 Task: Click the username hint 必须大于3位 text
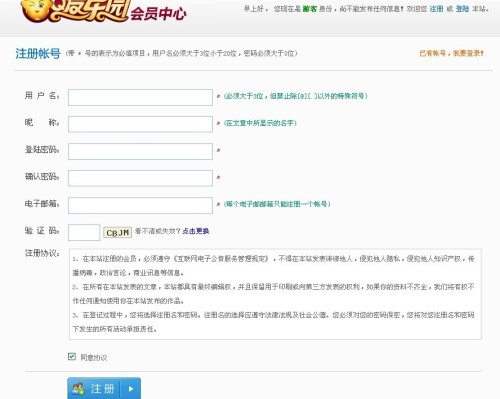[295, 96]
